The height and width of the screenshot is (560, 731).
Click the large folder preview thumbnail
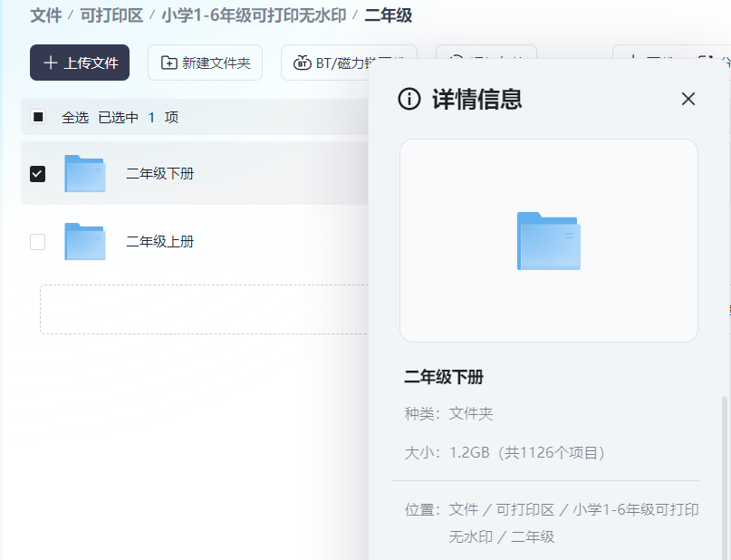(x=548, y=241)
